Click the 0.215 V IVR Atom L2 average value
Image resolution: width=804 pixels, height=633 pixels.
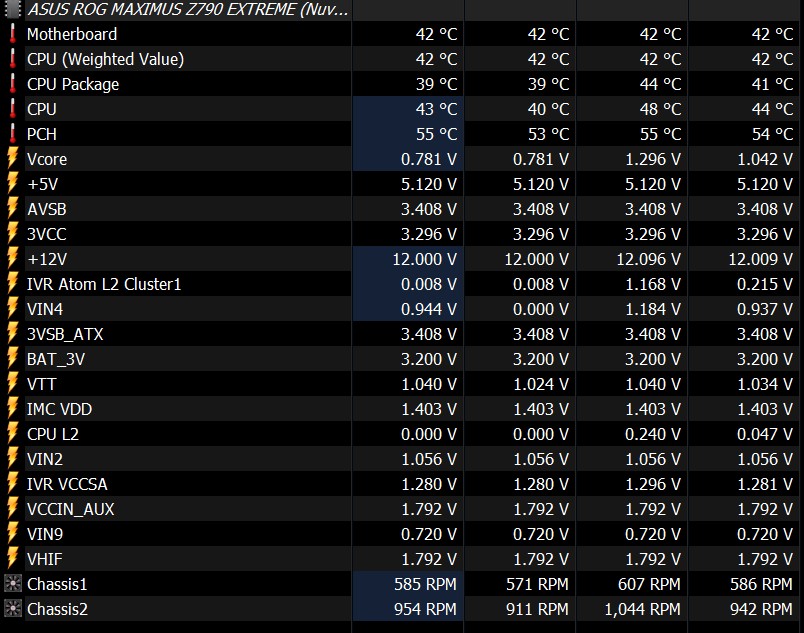(x=765, y=284)
